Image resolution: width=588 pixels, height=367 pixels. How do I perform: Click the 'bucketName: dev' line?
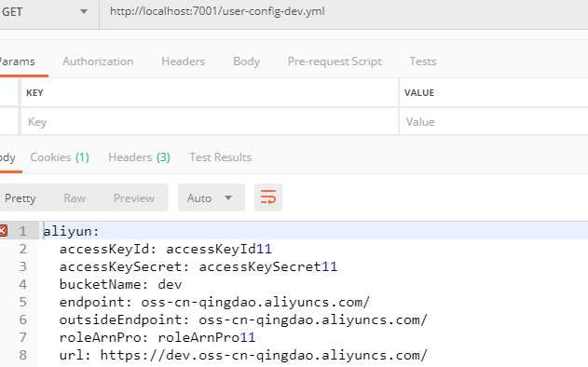click(121, 284)
